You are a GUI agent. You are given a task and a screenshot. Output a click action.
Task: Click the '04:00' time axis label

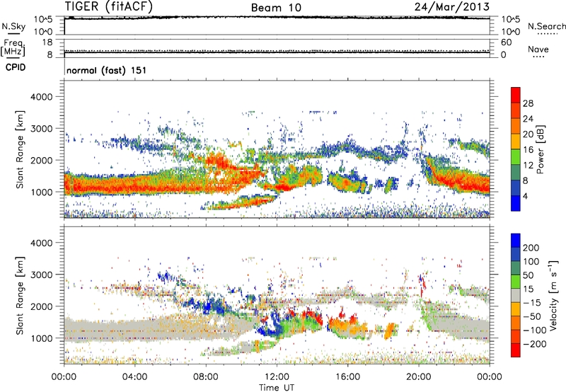pyautogui.click(x=134, y=377)
